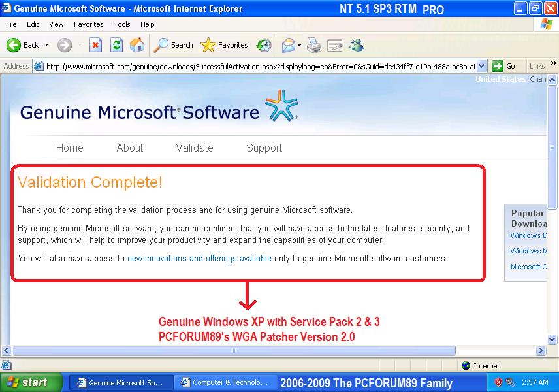
Task: Open the Back history dropdown arrow
Action: (47, 45)
